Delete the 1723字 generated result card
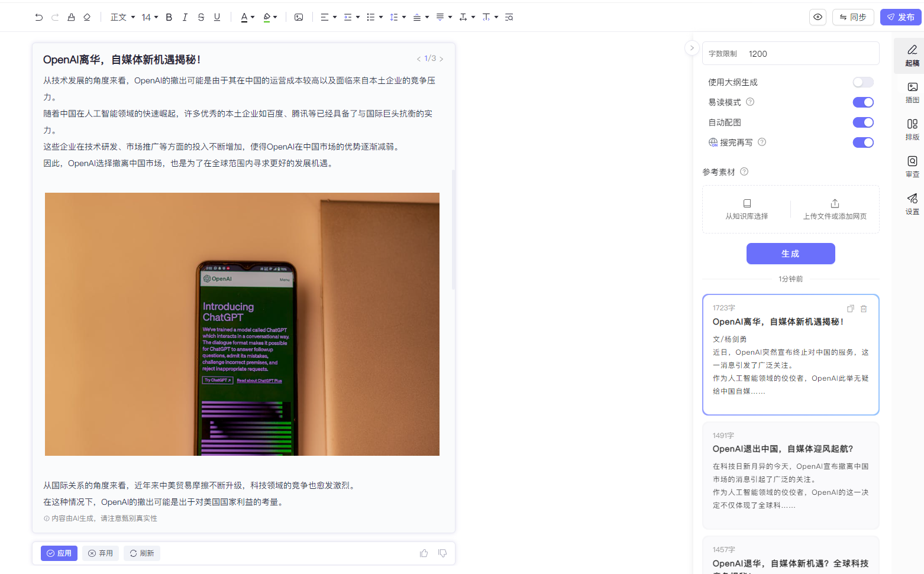The height and width of the screenshot is (574, 924). (x=864, y=309)
